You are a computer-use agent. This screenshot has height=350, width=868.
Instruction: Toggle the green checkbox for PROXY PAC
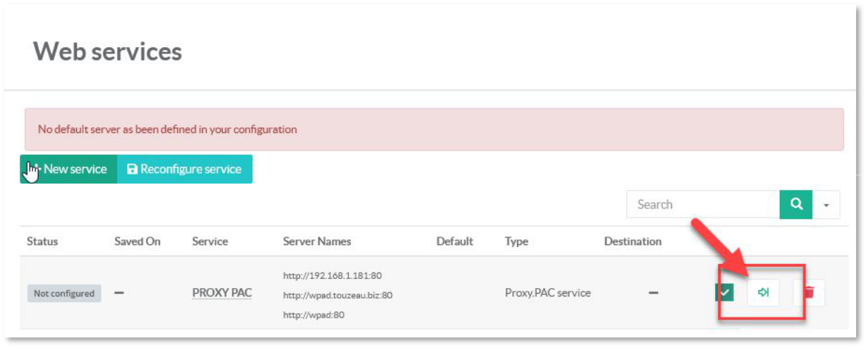point(724,292)
